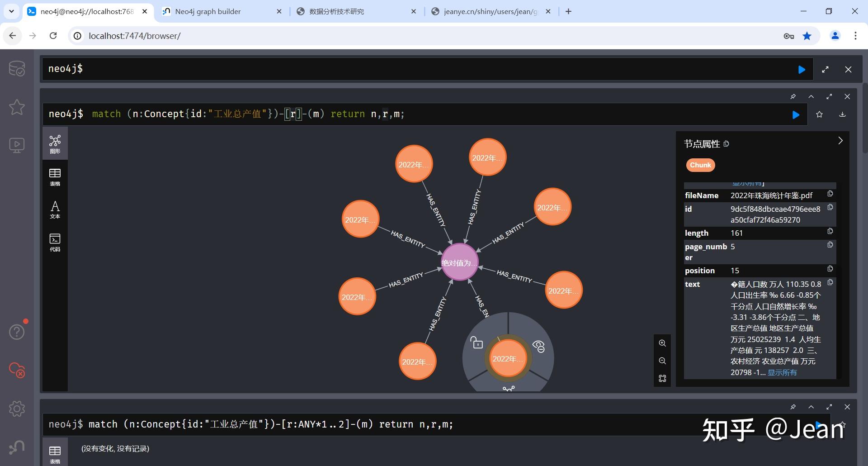Switch to the 数据分析技术研究 tab

tap(336, 11)
